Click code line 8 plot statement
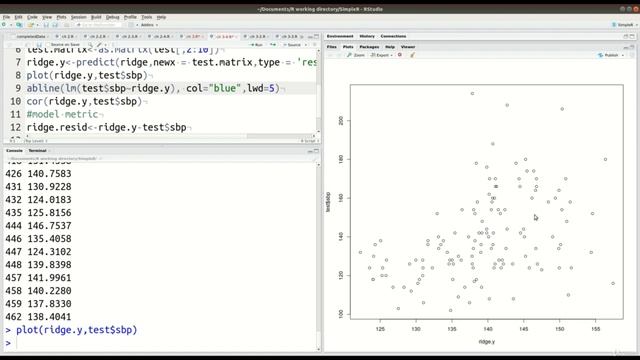640x360 pixels. [87, 75]
